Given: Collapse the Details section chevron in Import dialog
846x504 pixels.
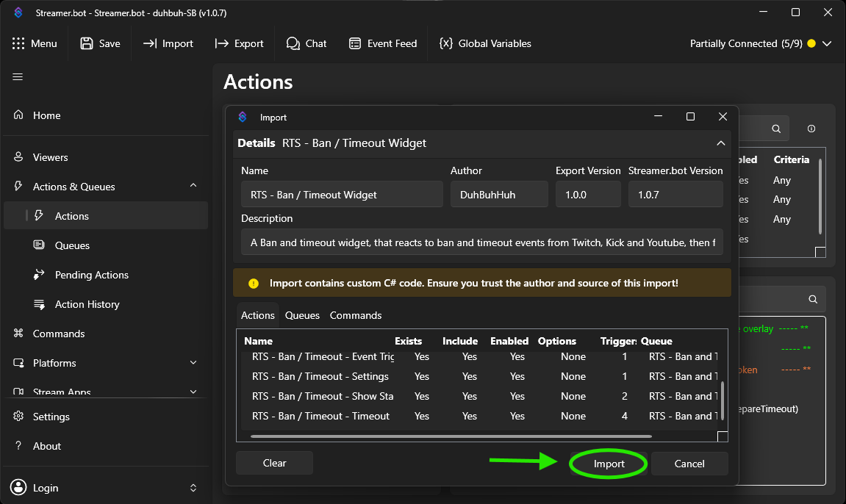Looking at the screenshot, I should 721,143.
